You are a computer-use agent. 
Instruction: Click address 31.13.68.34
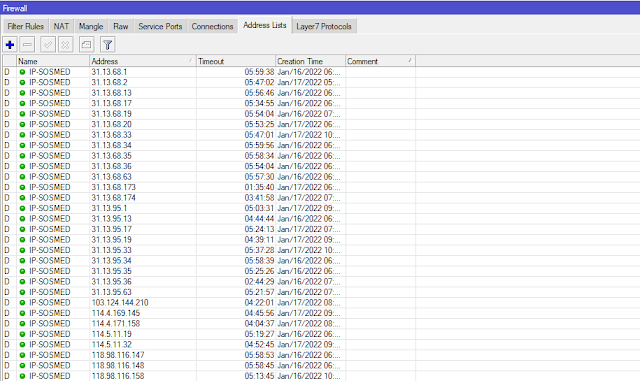point(111,145)
